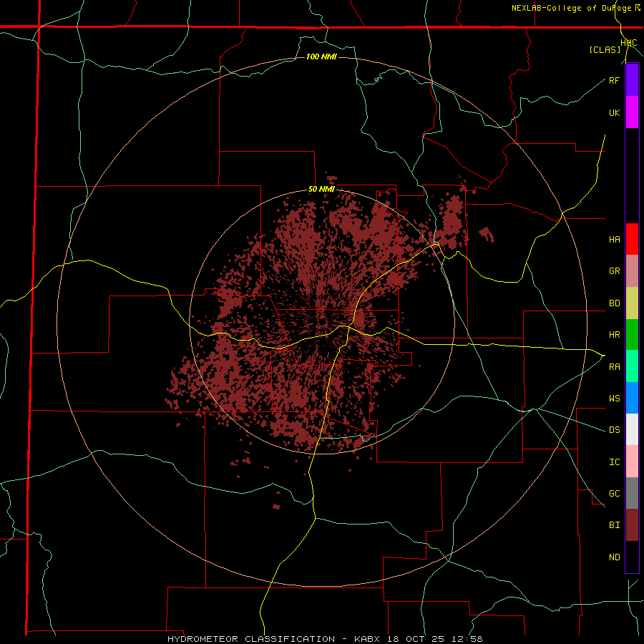Click the pink IC legend swatch
Screen dimensions: 644x644
(632, 462)
